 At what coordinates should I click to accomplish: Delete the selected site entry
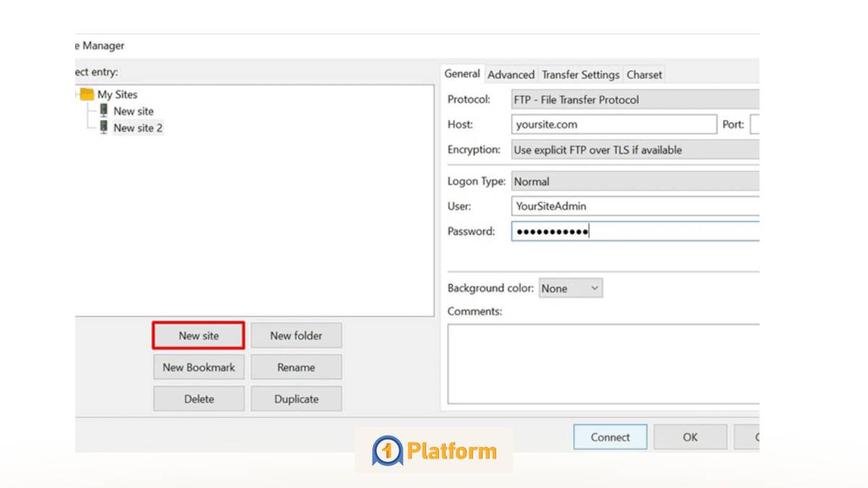click(198, 398)
